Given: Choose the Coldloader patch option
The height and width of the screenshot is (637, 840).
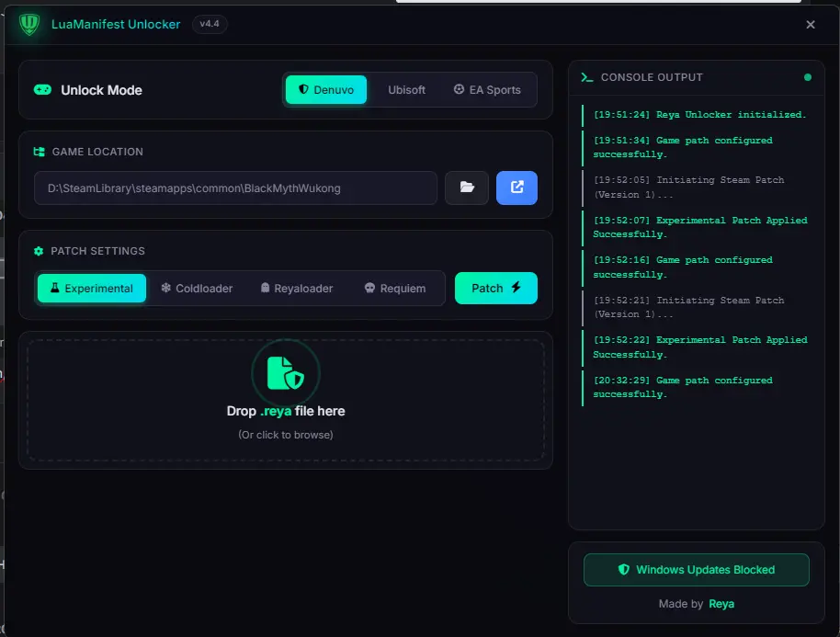Looking at the screenshot, I should (x=197, y=289).
